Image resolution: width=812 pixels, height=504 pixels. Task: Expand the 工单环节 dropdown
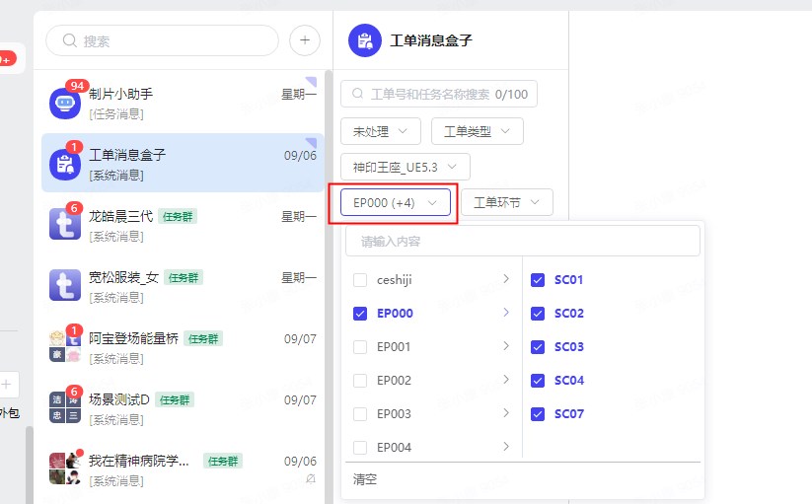506,202
